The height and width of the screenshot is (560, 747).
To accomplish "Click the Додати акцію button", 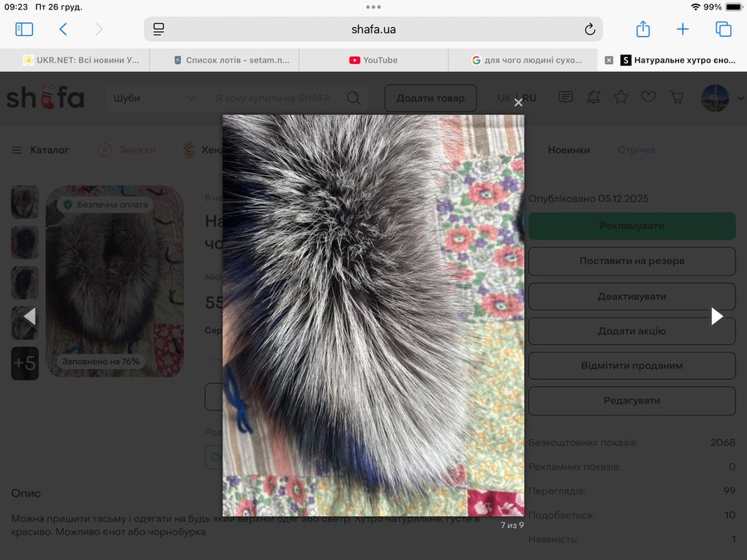I will (633, 331).
